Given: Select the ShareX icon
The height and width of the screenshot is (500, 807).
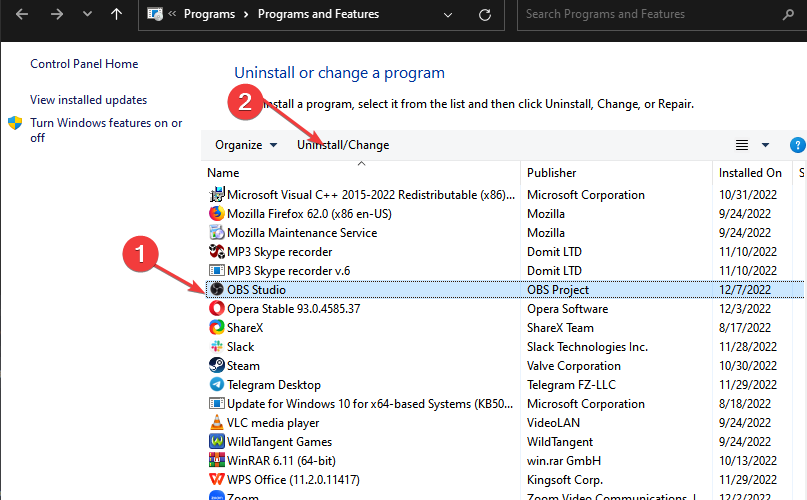Looking at the screenshot, I should 217,327.
